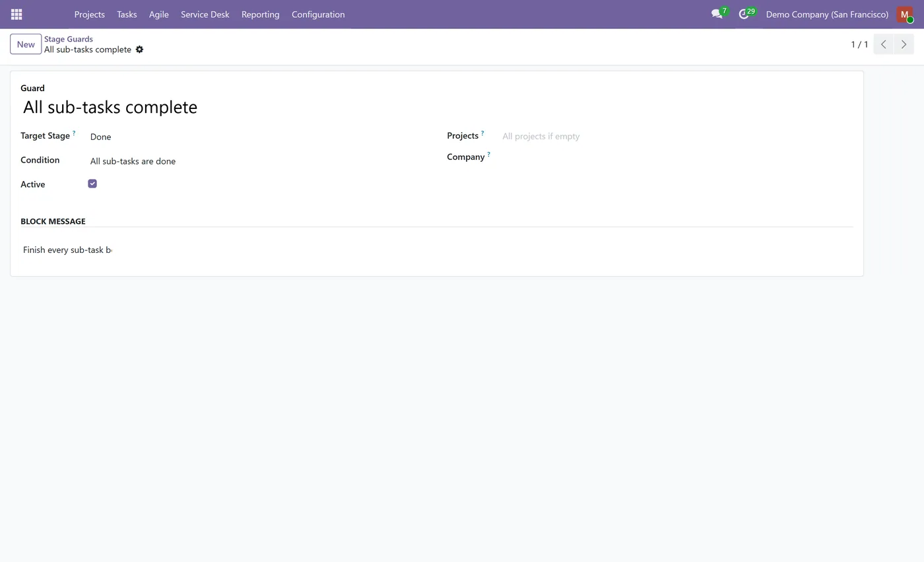924x562 pixels.
Task: Create a New stage guard
Action: pos(26,44)
